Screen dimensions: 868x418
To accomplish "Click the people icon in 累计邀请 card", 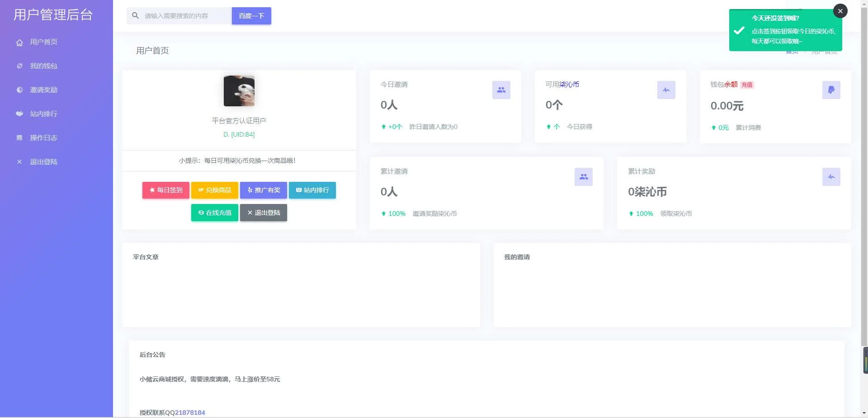I will point(583,177).
